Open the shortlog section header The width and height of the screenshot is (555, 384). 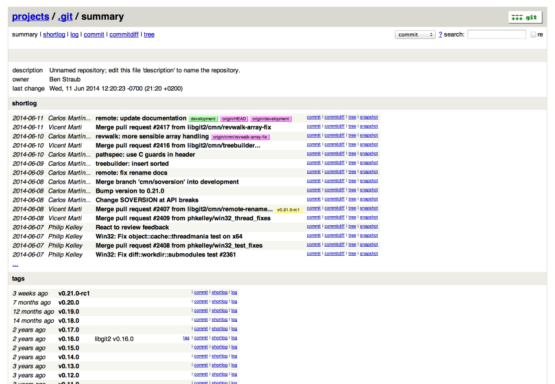tap(24, 103)
